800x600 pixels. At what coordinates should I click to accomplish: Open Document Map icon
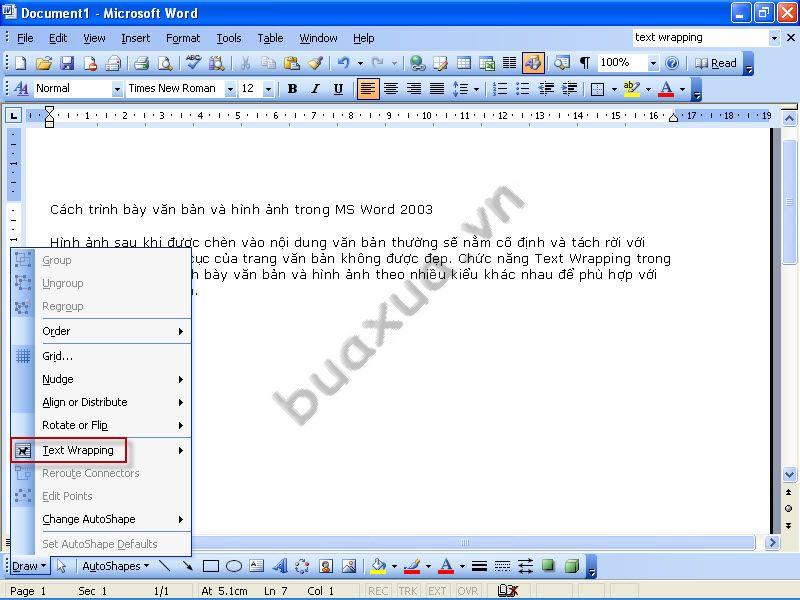pyautogui.click(x=562, y=63)
